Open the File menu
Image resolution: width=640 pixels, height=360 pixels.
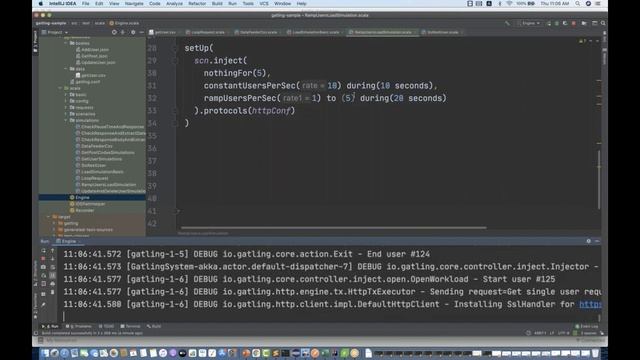pos(85,4)
